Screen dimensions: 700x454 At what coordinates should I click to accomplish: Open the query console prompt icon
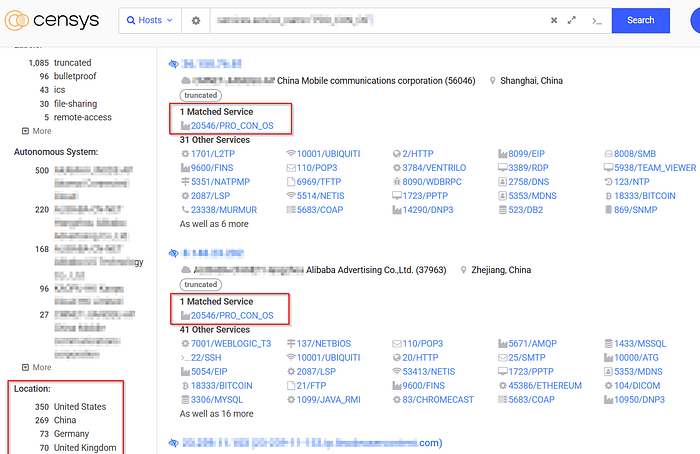597,21
